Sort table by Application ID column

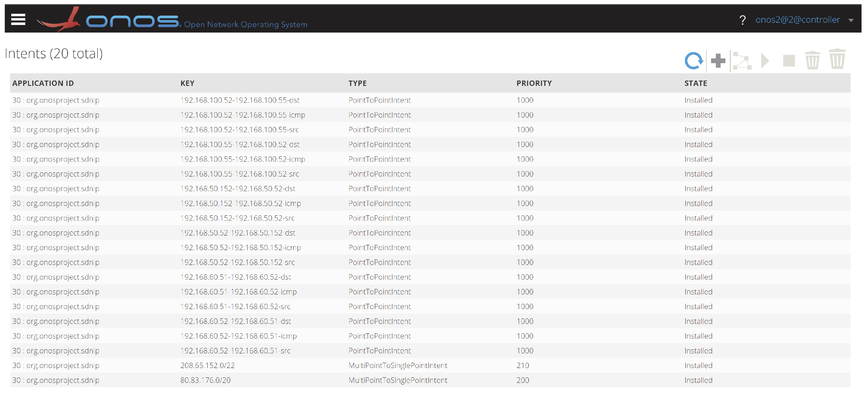(43, 83)
